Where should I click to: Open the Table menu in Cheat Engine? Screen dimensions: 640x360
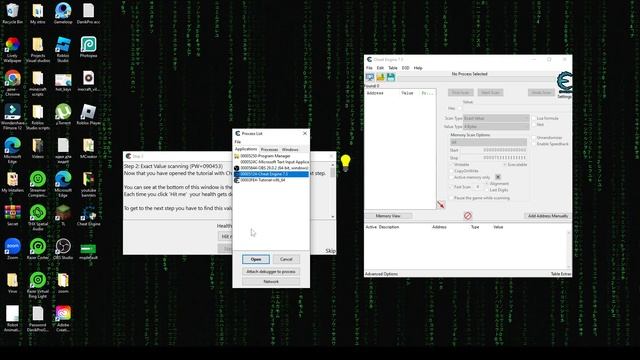pos(393,68)
